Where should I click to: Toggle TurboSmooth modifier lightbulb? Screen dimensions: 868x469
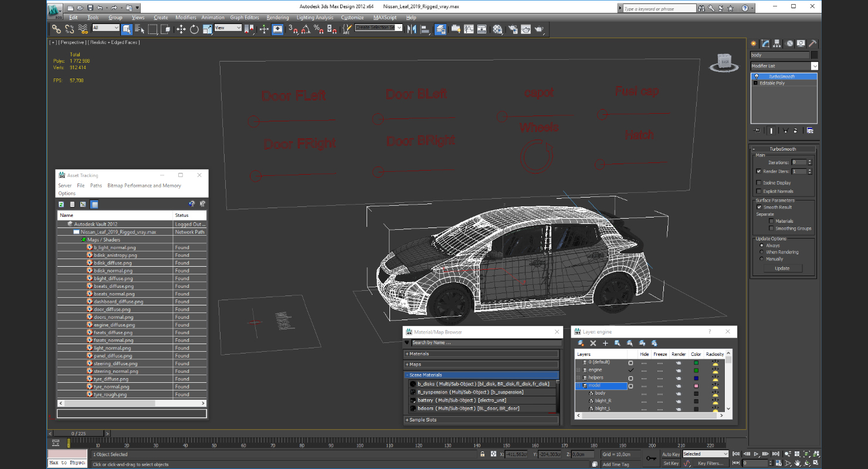756,76
